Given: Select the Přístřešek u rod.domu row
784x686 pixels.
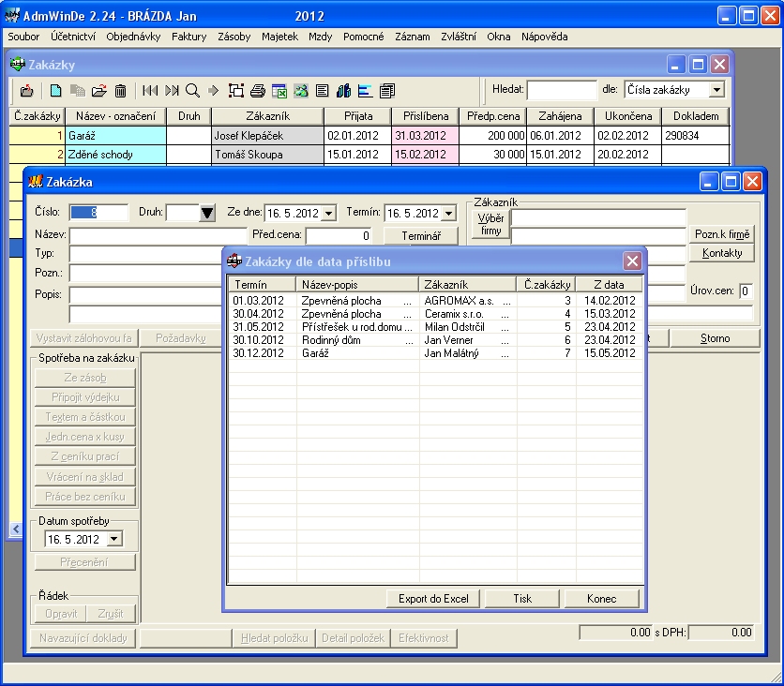Looking at the screenshot, I should [x=435, y=326].
